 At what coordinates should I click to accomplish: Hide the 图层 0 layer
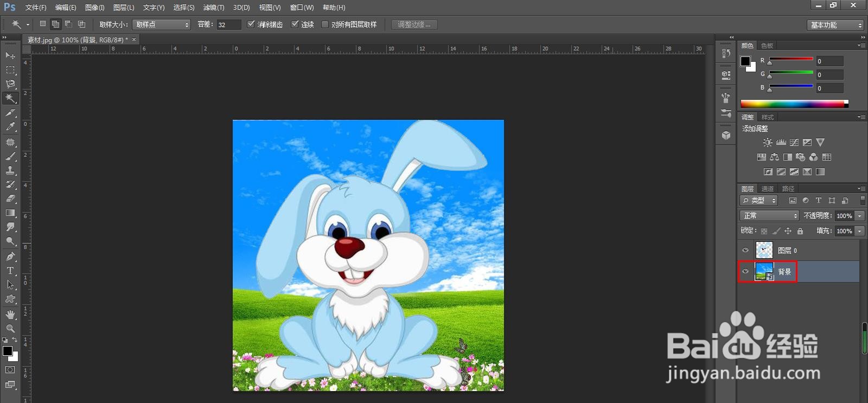click(x=745, y=250)
